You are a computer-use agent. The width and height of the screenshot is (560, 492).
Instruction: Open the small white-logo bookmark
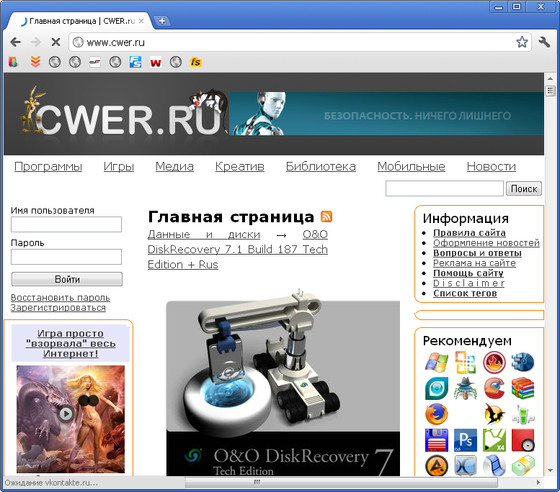(95, 62)
